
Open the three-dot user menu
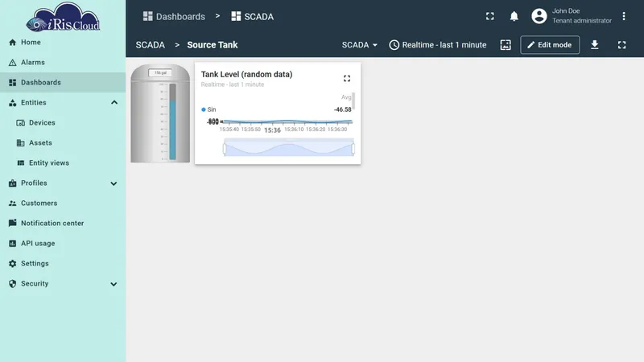(x=623, y=16)
